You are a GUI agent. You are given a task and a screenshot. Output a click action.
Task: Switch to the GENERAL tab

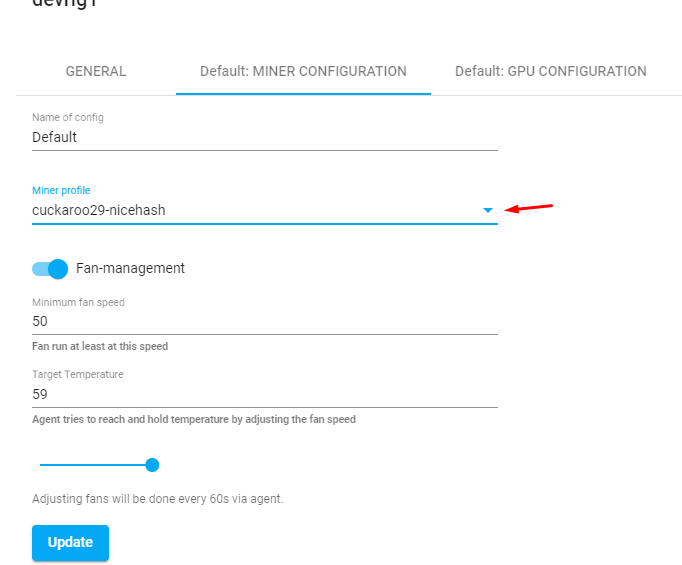96,71
